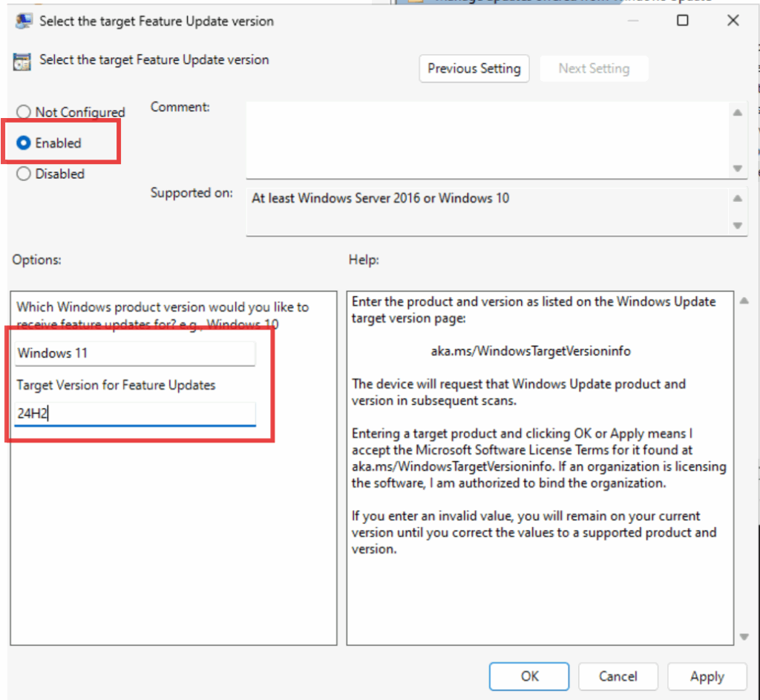Select the Enabled radio button
The height and width of the screenshot is (700, 760).
coord(24,143)
